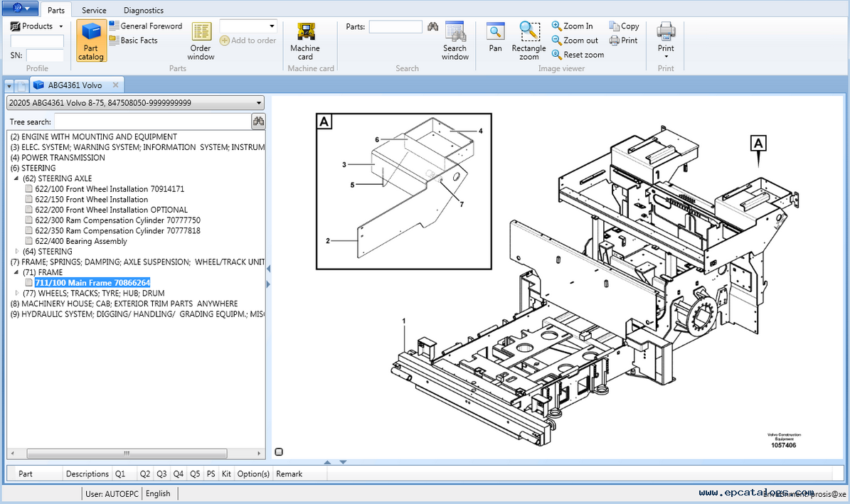This screenshot has height=504, width=850.
Task: Click the binoculars search icon next to Parts field
Action: click(432, 26)
